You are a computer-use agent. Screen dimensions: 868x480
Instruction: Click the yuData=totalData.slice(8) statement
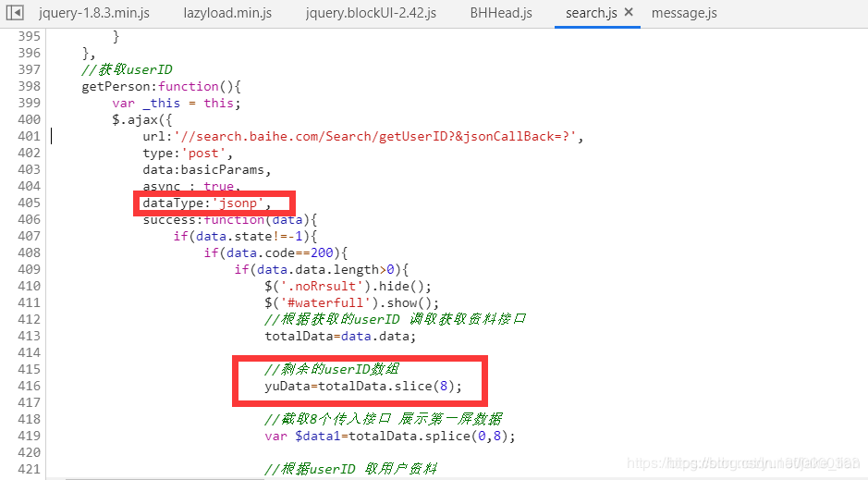363,386
